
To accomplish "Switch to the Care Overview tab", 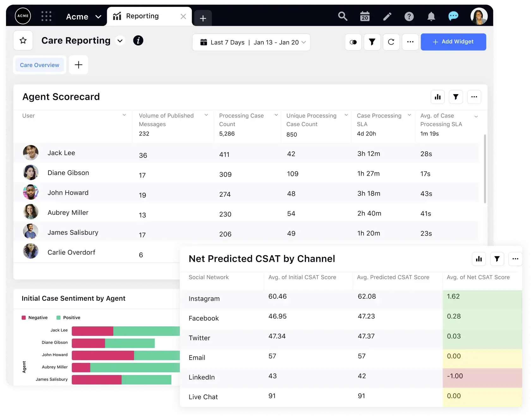I will point(40,65).
